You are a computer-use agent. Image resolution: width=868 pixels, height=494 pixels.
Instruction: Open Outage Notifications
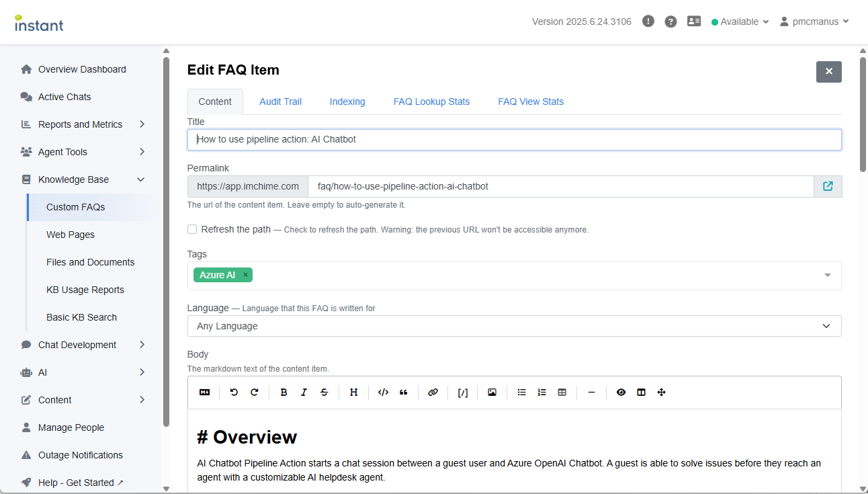(x=81, y=455)
